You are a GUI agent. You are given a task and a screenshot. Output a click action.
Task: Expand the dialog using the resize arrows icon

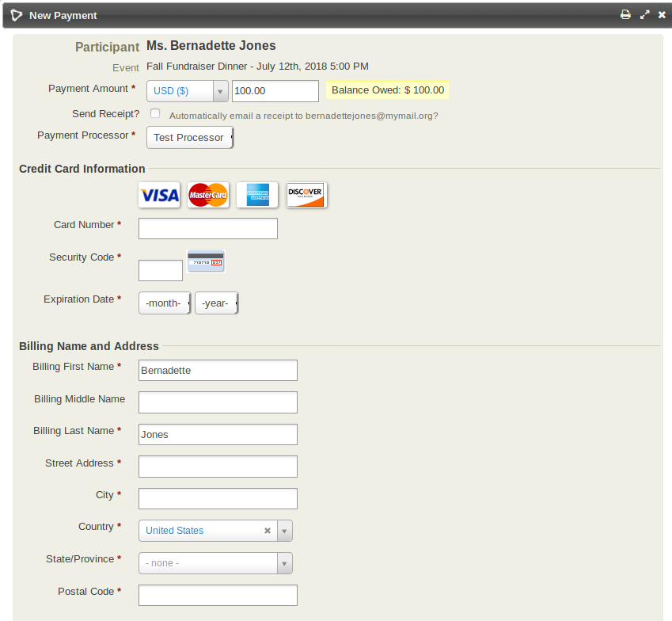644,14
